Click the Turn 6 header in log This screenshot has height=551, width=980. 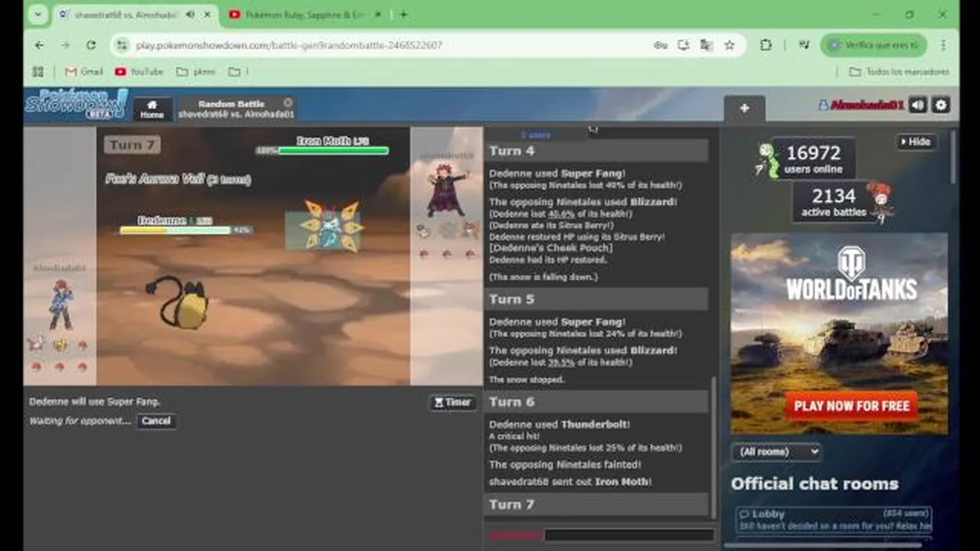coord(596,402)
